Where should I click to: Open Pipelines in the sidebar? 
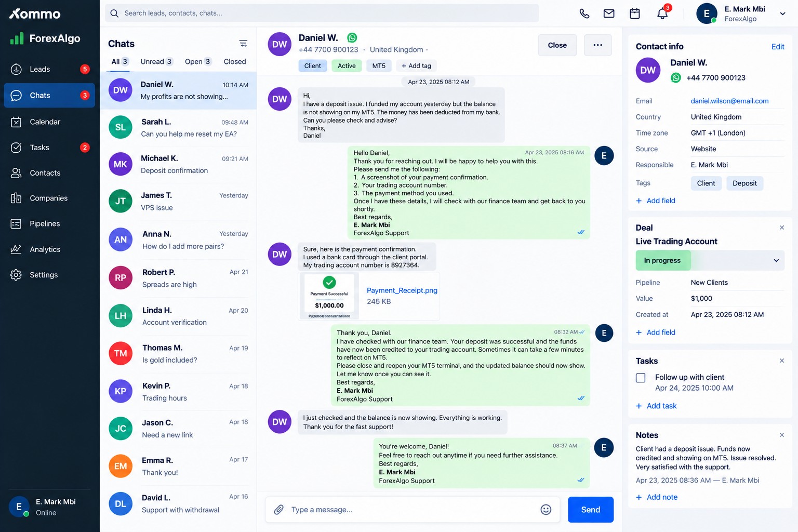click(49, 223)
